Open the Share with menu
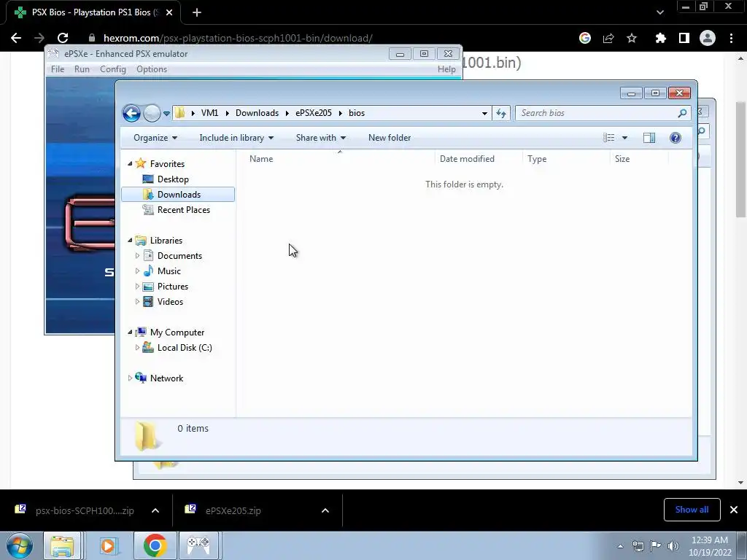 tap(321, 138)
